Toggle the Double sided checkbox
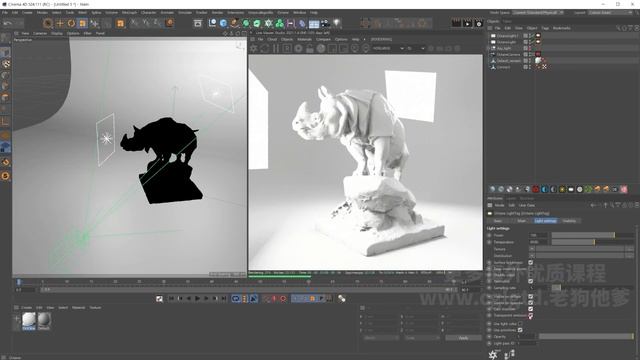The width and height of the screenshot is (640, 360). [531, 275]
